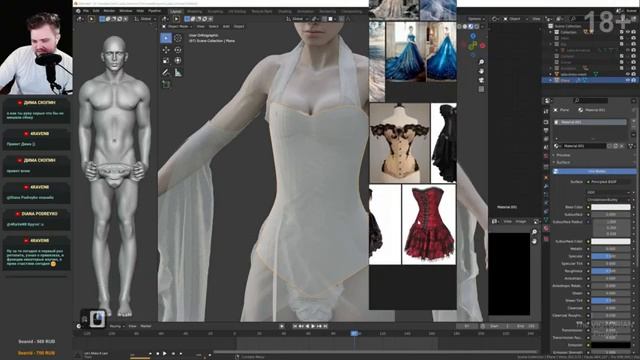
Task: Click the black Emission color swatch
Action: 611,345
